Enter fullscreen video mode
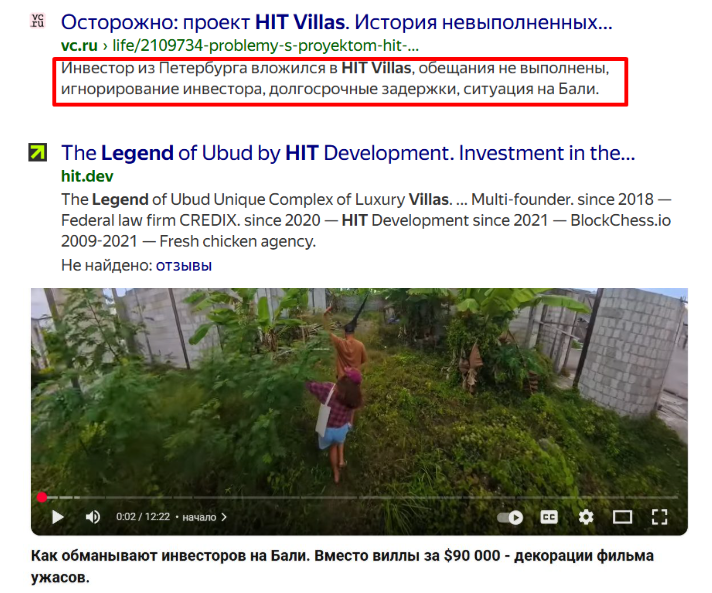 click(x=659, y=517)
